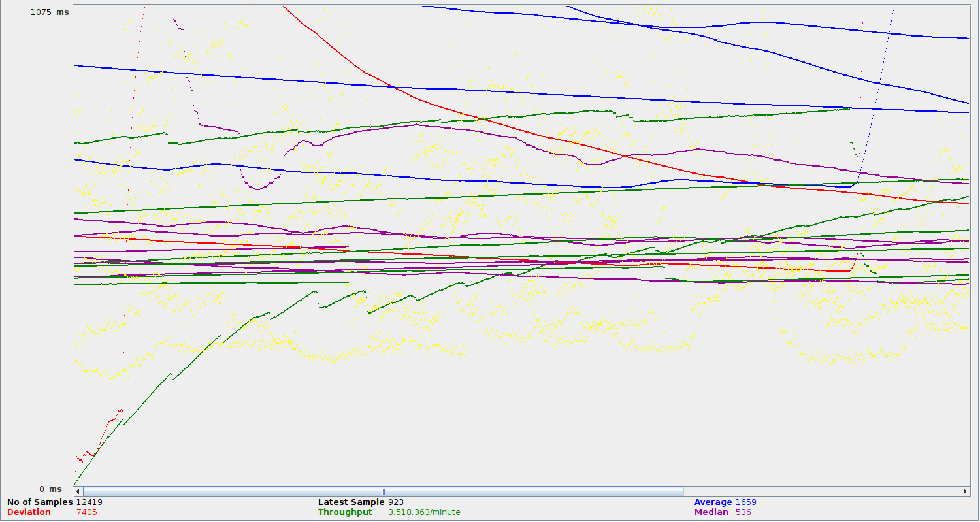980x522 pixels.
Task: Click the samples count value 12419
Action: (89, 502)
